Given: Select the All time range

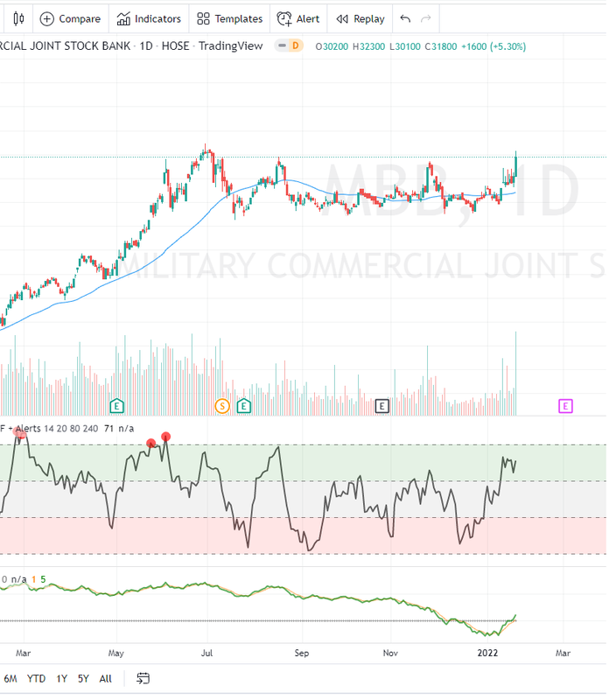Looking at the screenshot, I should click(x=106, y=679).
